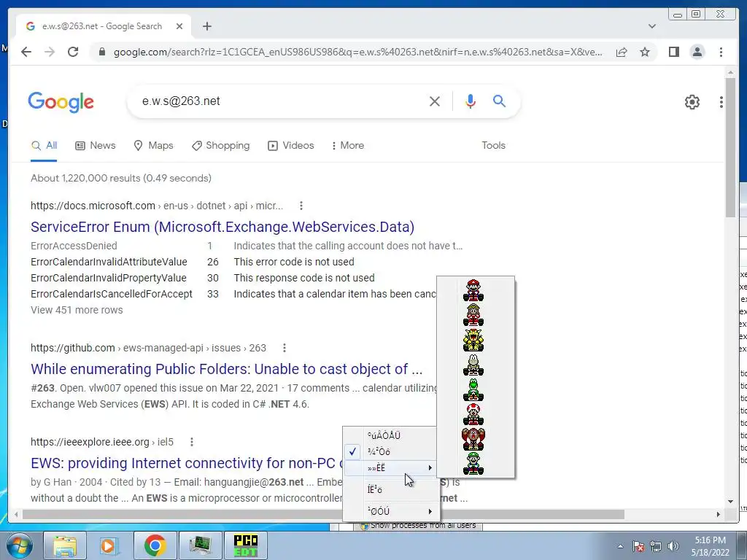Viewport: 747px width, 560px height.
Task: Switch to the Maps results tab
Action: 153,145
